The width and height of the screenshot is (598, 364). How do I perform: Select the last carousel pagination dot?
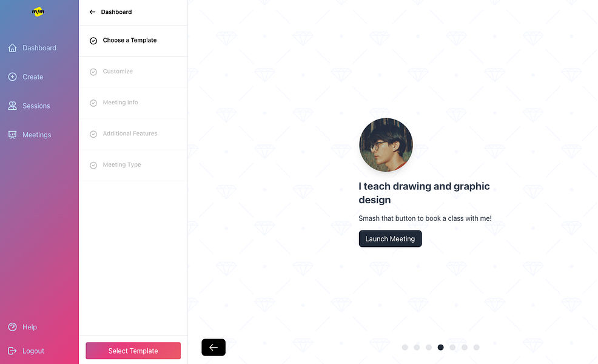pos(476,347)
